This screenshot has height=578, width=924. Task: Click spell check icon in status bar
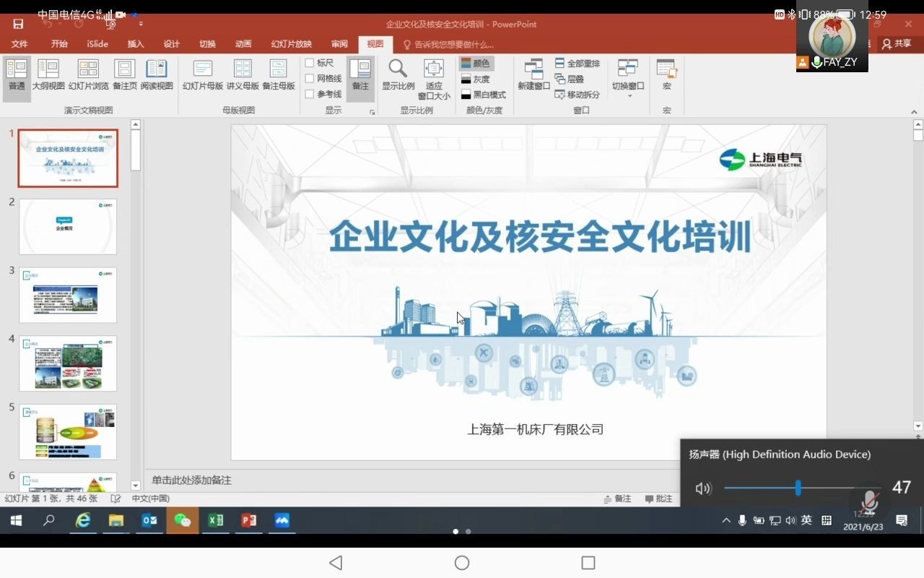(x=115, y=499)
